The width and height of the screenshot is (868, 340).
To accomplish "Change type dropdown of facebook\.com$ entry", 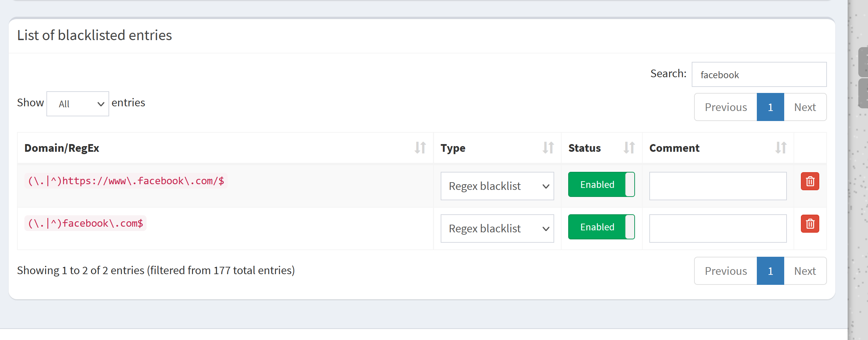I will pyautogui.click(x=497, y=229).
